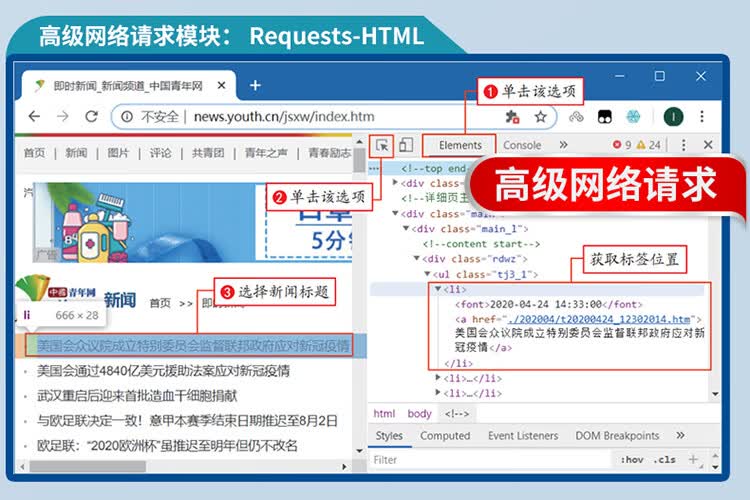This screenshot has width=750, height=500.
Task: Click the cleaning products ad banner
Action: pyautogui.click(x=193, y=222)
